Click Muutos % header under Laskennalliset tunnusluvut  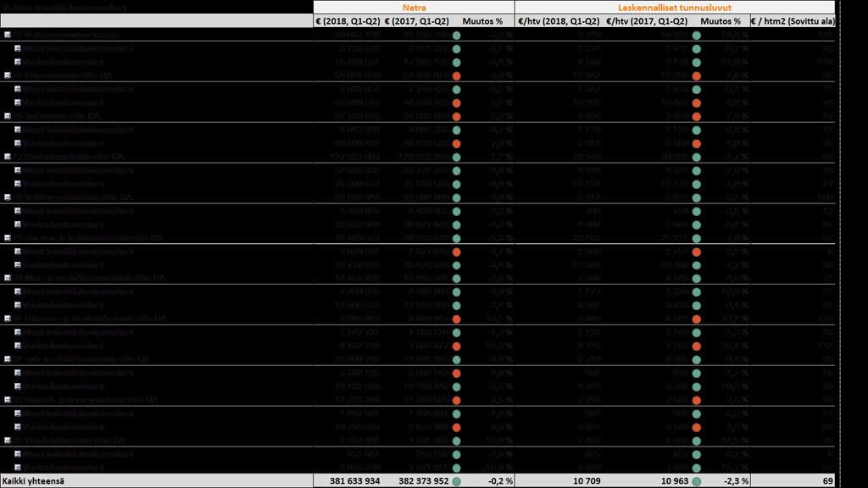pos(721,21)
